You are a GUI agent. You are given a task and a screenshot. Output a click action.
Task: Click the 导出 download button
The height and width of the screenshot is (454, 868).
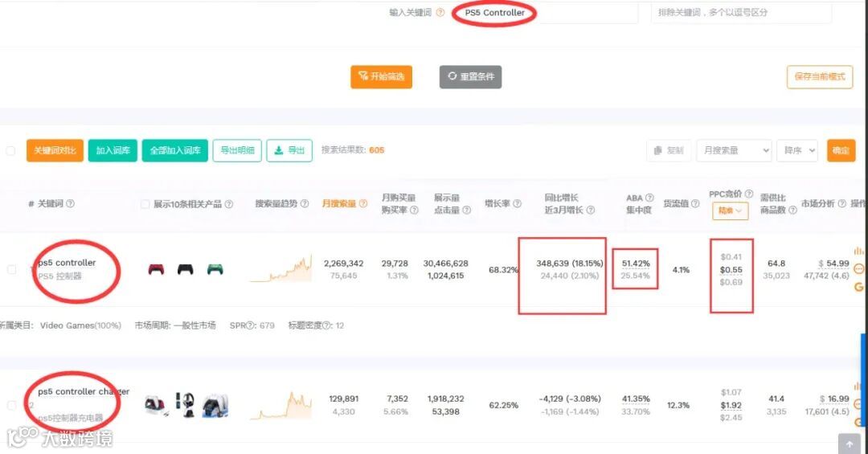[x=289, y=150]
